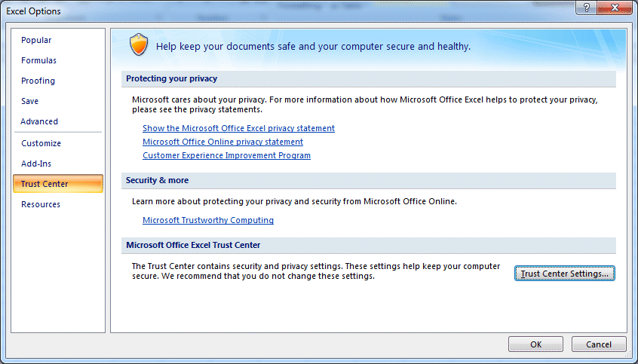This screenshot has width=638, height=364.
Task: Show the Microsoft Office Excel privacy statement
Action: pos(238,128)
